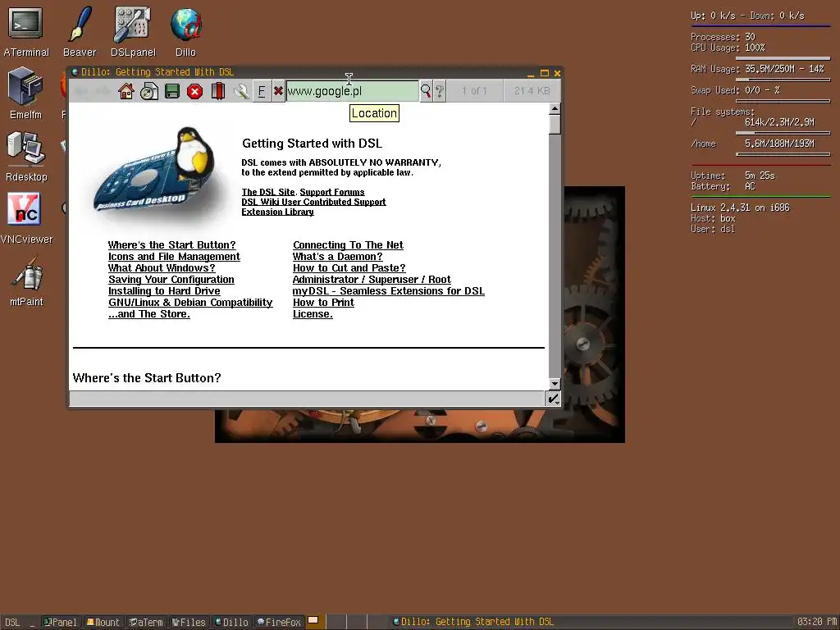Open DSL Wiki User Contributed Support link
The image size is (840, 630).
(x=313, y=202)
